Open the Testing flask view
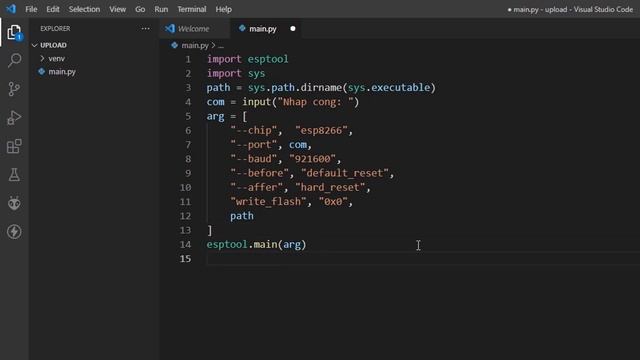 coord(14,175)
